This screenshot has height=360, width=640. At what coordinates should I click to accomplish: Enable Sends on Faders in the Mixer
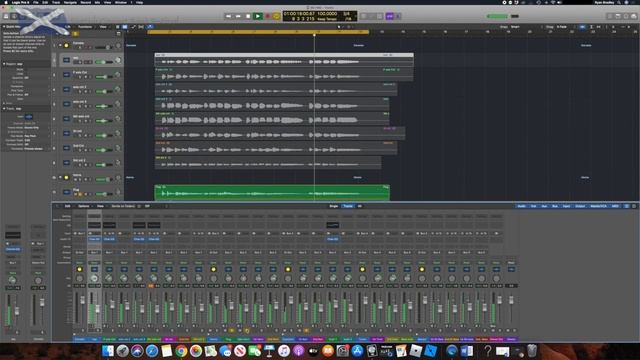pyautogui.click(x=123, y=206)
